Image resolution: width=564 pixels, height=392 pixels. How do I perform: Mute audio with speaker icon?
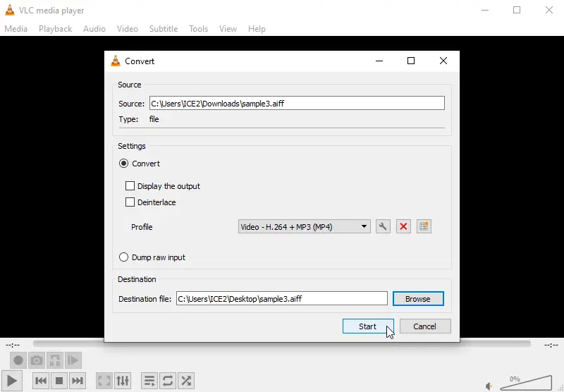click(x=489, y=386)
